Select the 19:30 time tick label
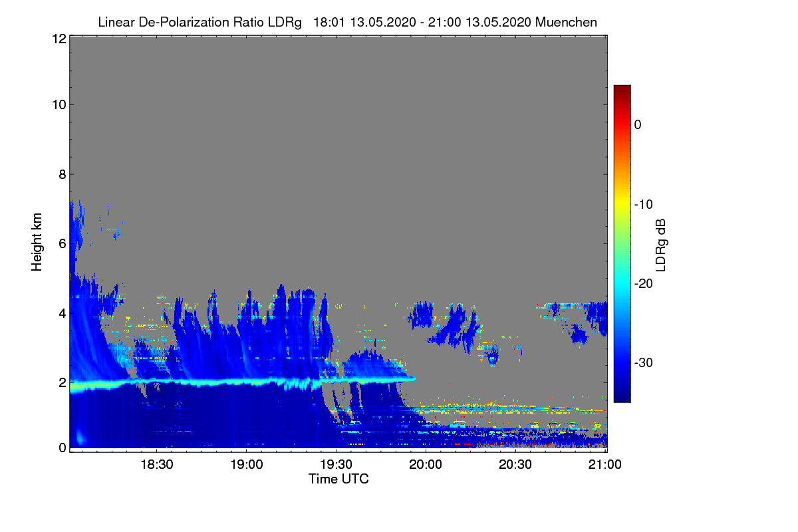 click(x=336, y=465)
